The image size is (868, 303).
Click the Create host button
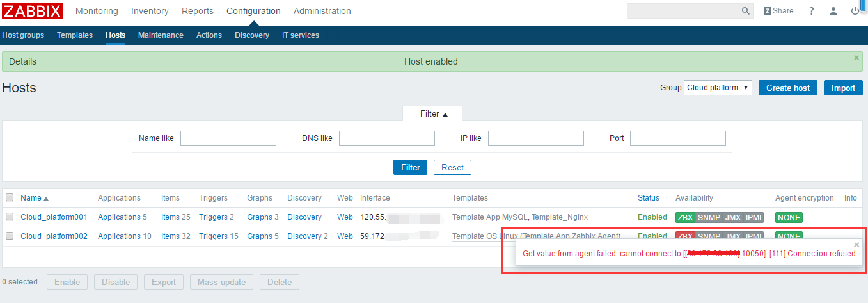click(788, 88)
